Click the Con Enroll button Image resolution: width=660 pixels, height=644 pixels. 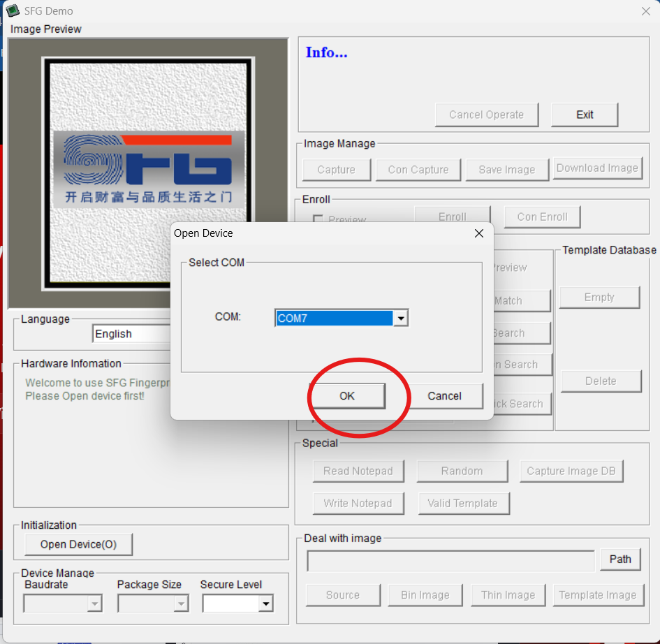[x=542, y=217]
